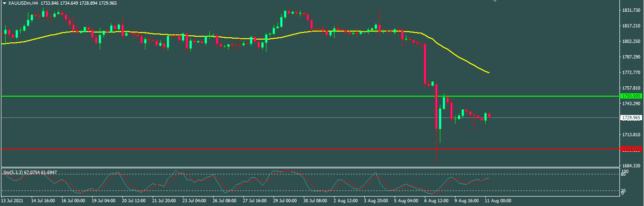Click 1831.730 on the price scale

pyautogui.click(x=631, y=10)
